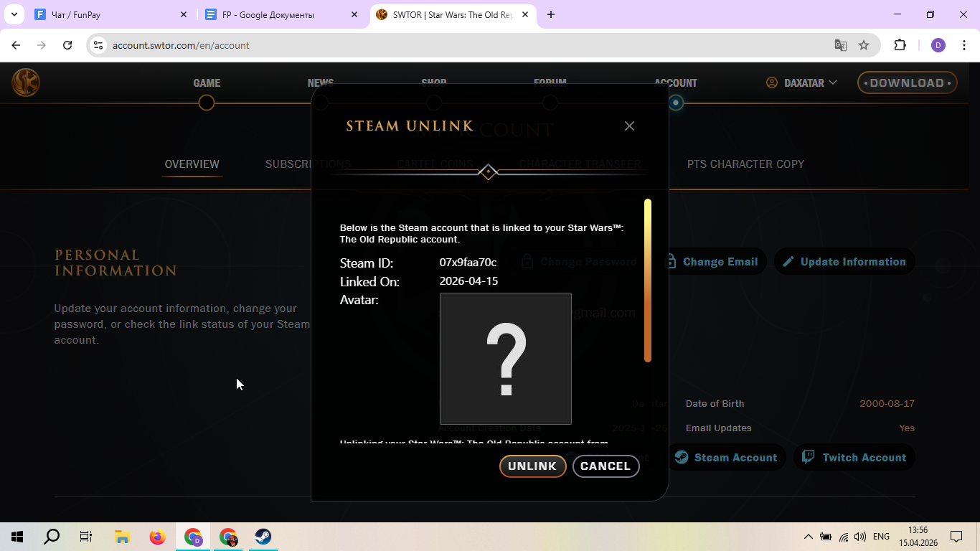Viewport: 980px width, 551px height.
Task: Click the Steam ID value 07x9faa70c
Action: [x=468, y=263]
